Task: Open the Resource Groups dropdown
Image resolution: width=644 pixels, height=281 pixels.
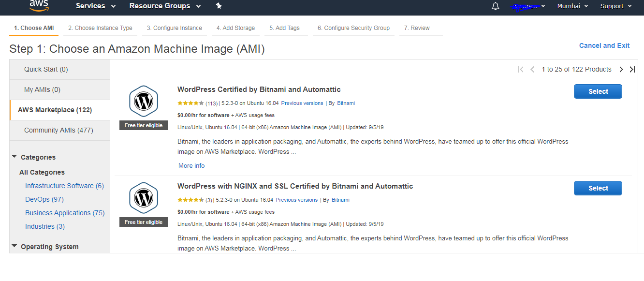Action: pyautogui.click(x=159, y=6)
